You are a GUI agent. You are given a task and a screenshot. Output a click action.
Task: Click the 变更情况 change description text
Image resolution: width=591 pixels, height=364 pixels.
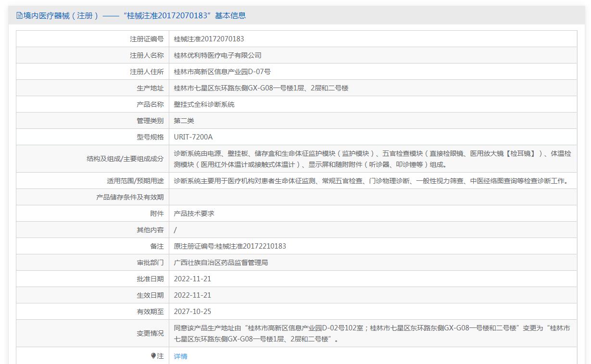click(x=372, y=334)
